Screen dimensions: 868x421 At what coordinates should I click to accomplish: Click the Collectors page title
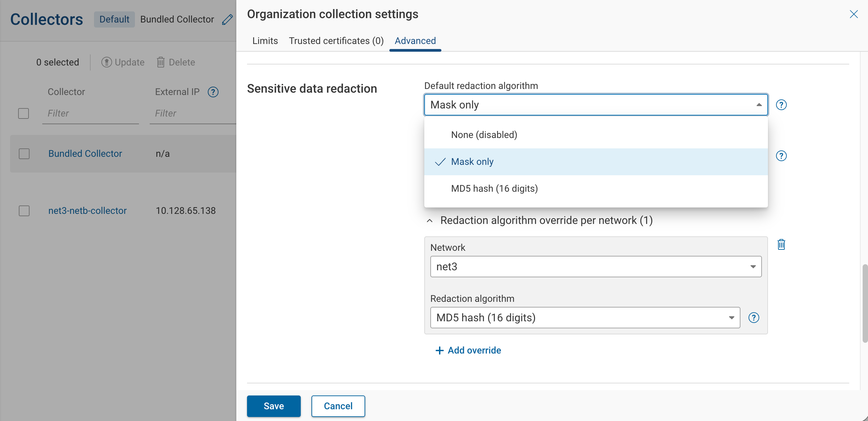click(x=47, y=19)
